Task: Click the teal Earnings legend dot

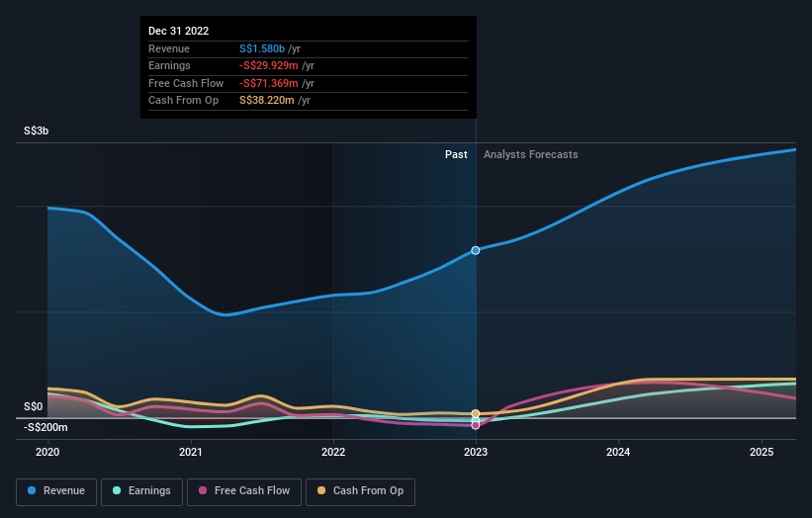Action: [117, 490]
